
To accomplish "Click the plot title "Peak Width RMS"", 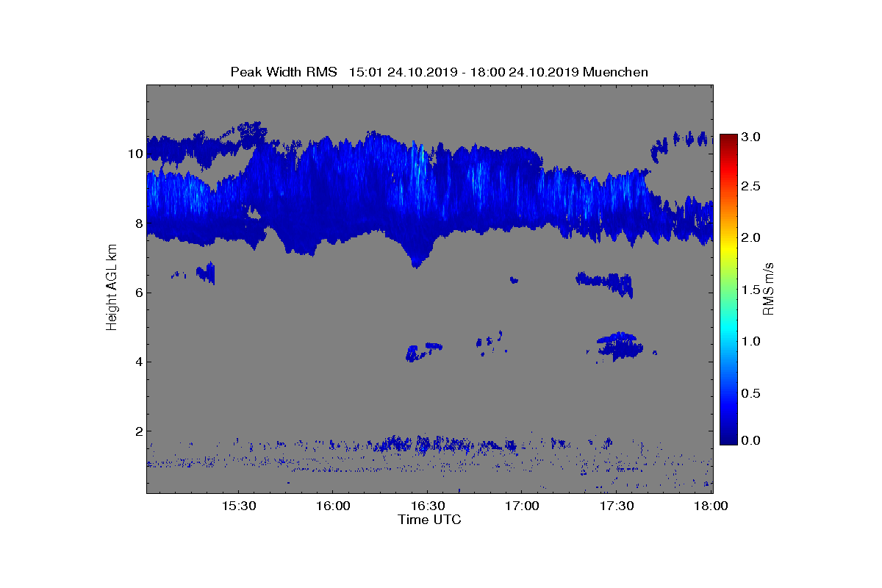I will coord(284,72).
